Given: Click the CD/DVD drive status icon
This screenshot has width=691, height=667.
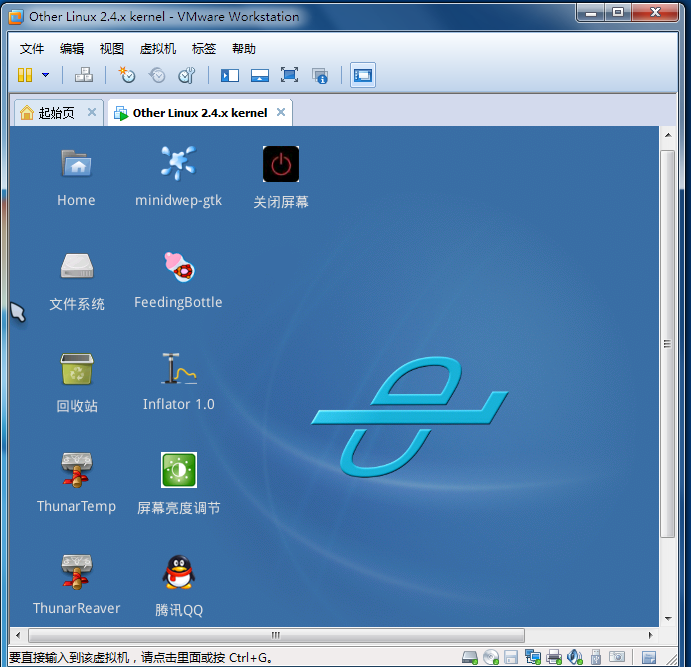Looking at the screenshot, I should [490, 657].
